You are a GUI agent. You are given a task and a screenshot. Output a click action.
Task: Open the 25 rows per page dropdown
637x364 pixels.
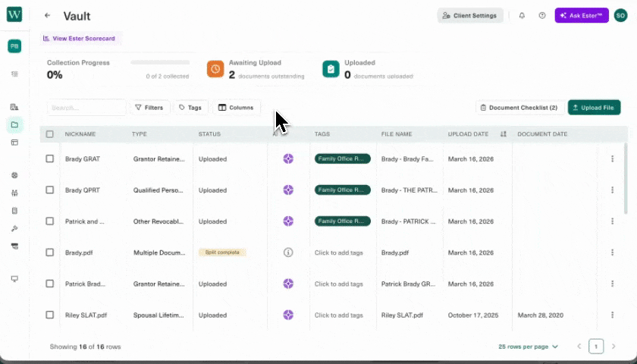[x=528, y=347]
